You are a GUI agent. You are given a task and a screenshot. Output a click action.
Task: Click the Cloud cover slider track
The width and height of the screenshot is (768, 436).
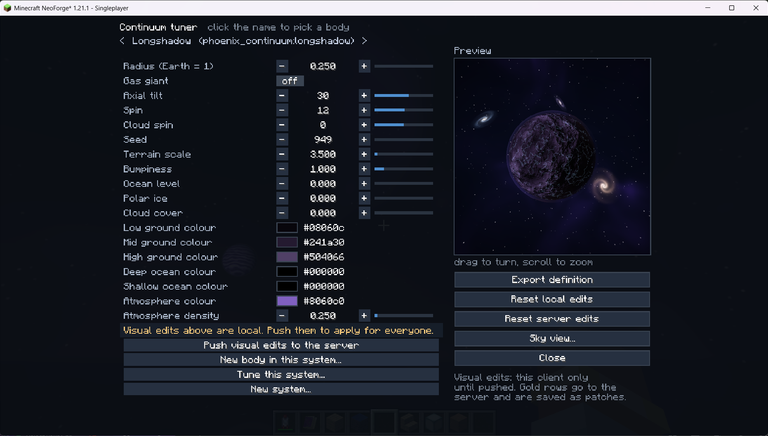coord(404,213)
